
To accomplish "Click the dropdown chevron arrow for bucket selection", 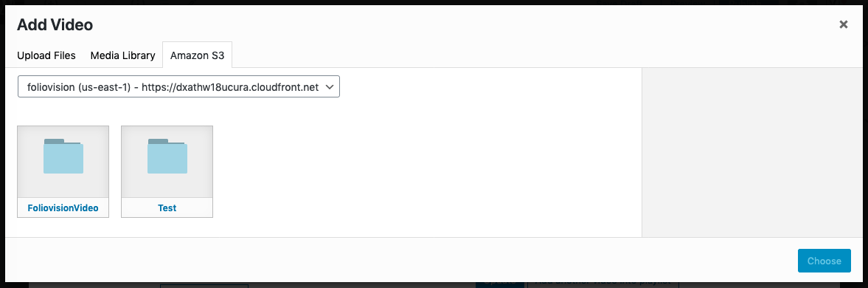I will click(329, 87).
